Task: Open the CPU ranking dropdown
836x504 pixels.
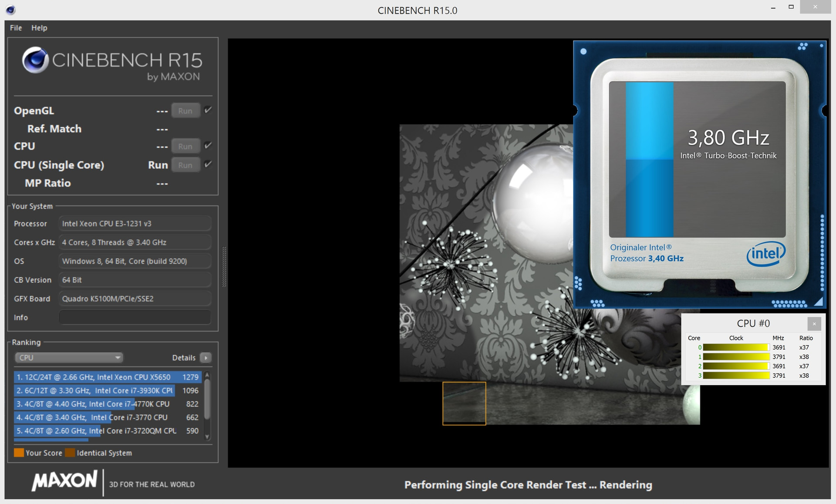Action: (69, 357)
